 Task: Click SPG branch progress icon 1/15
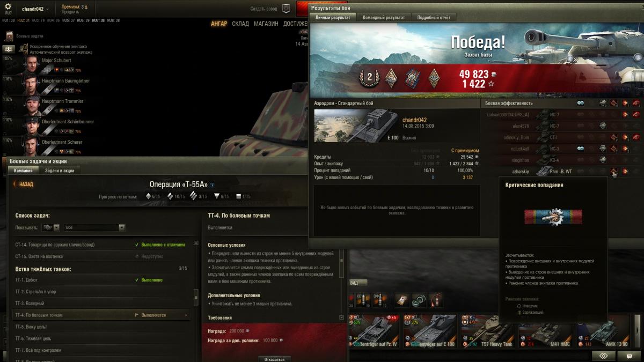[239, 196]
